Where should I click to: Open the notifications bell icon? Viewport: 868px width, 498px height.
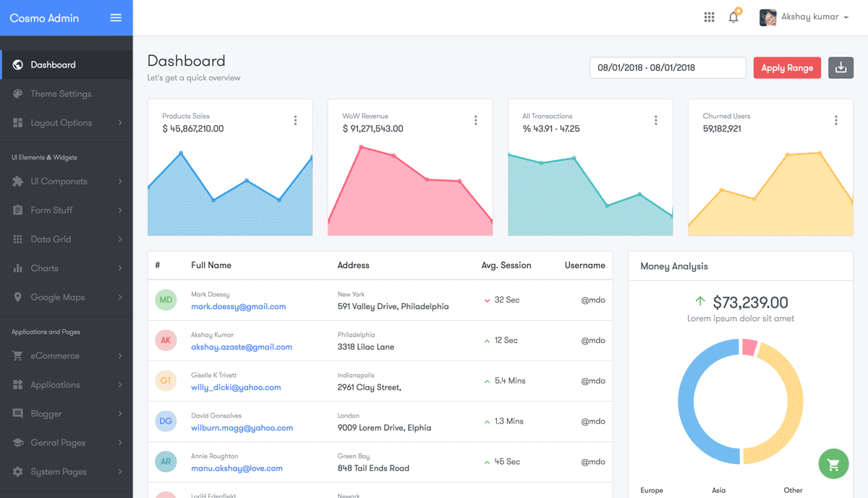pos(733,17)
